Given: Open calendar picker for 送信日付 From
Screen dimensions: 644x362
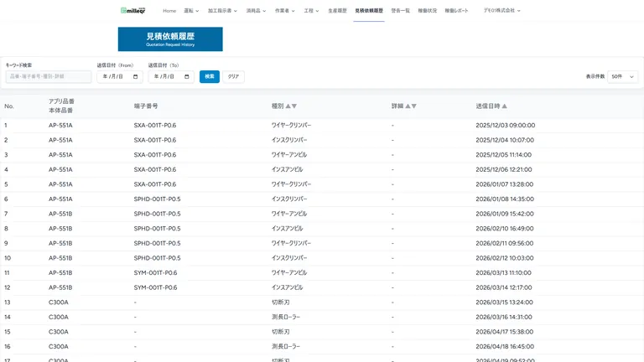Looking at the screenshot, I should click(x=136, y=77).
